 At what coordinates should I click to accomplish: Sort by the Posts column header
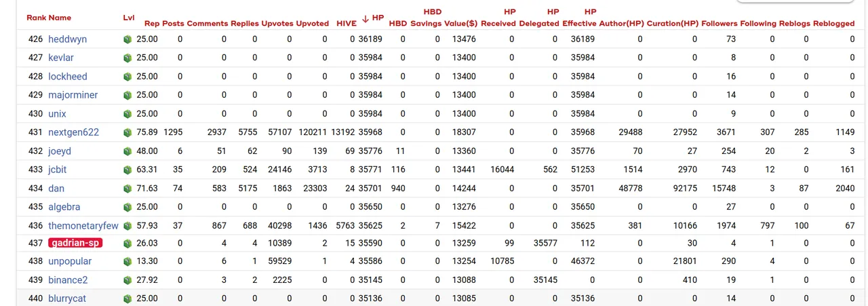tap(172, 23)
